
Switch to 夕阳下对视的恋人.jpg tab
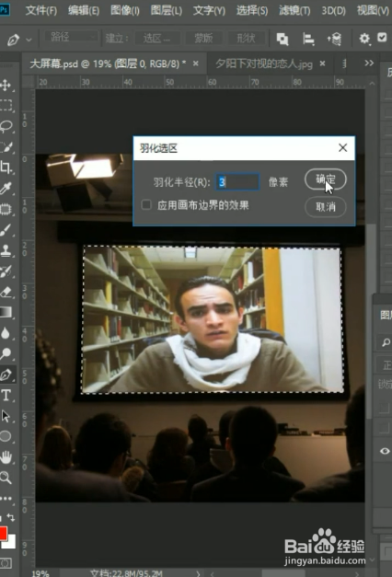(x=264, y=64)
